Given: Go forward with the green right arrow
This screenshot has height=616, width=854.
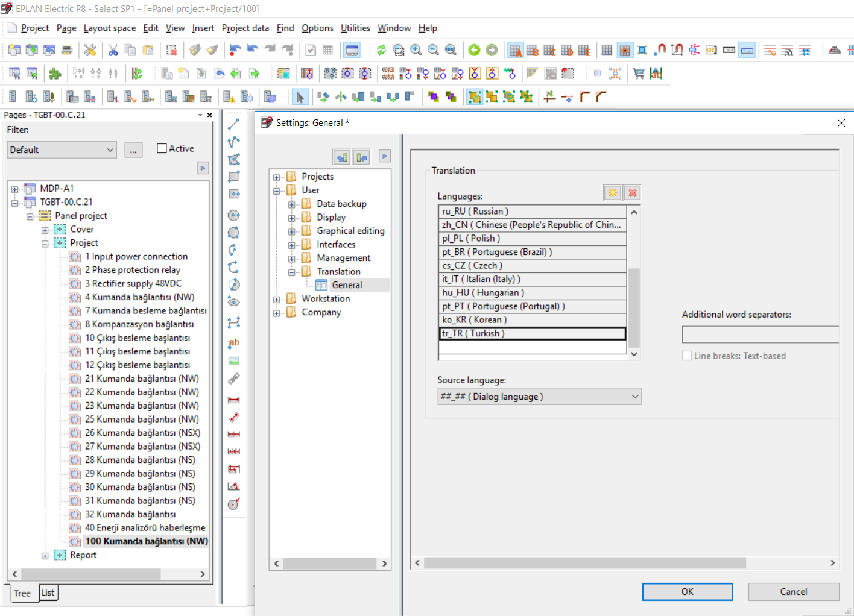Looking at the screenshot, I should point(492,50).
